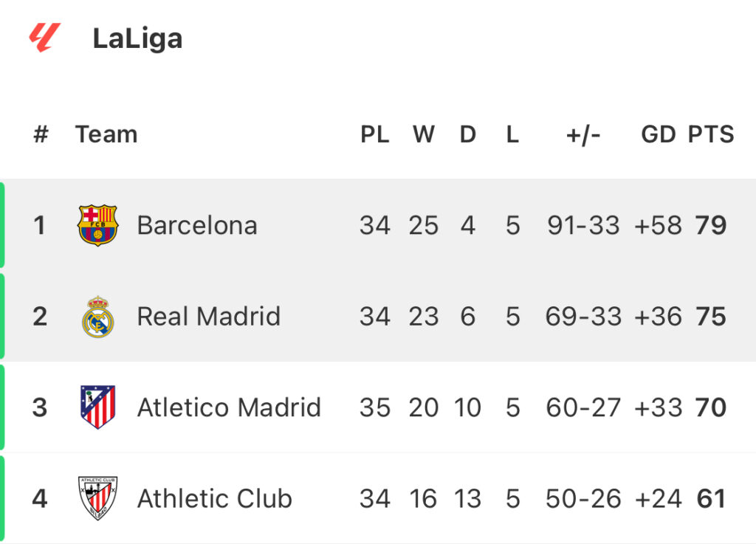Sort table by PL column header

374,134
